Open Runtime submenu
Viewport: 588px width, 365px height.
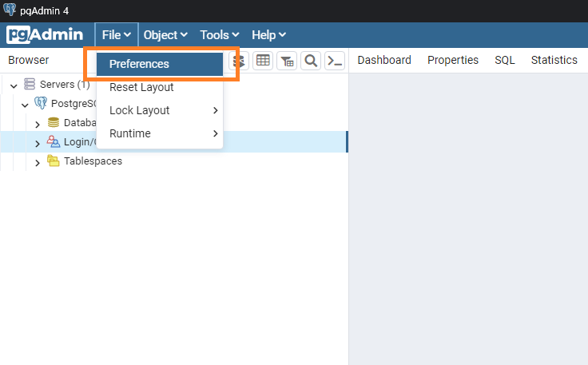(160, 133)
